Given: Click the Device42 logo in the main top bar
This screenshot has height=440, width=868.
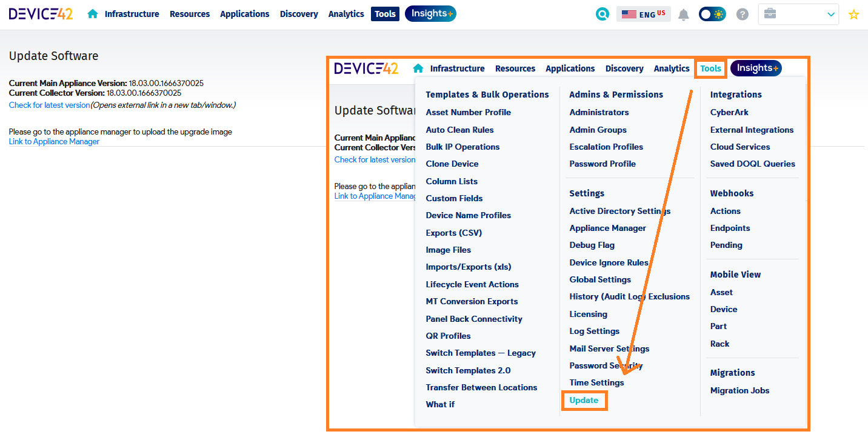Looking at the screenshot, I should pyautogui.click(x=41, y=14).
